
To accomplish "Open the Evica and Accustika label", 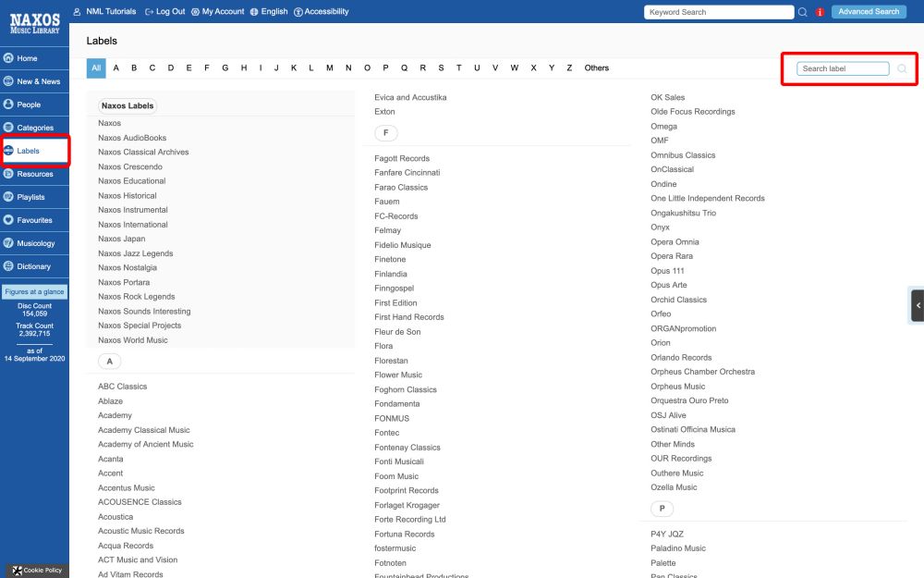I will pyautogui.click(x=410, y=97).
